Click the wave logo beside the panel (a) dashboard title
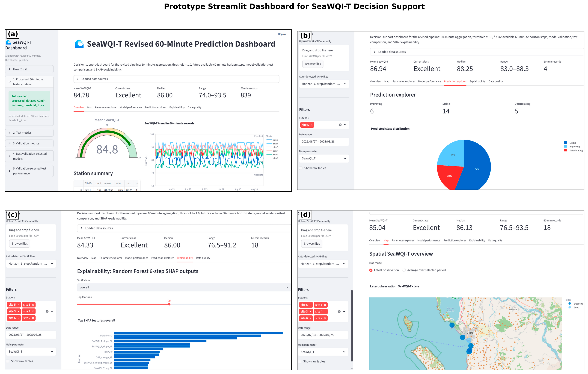The width and height of the screenshot is (588, 374). 79,44
